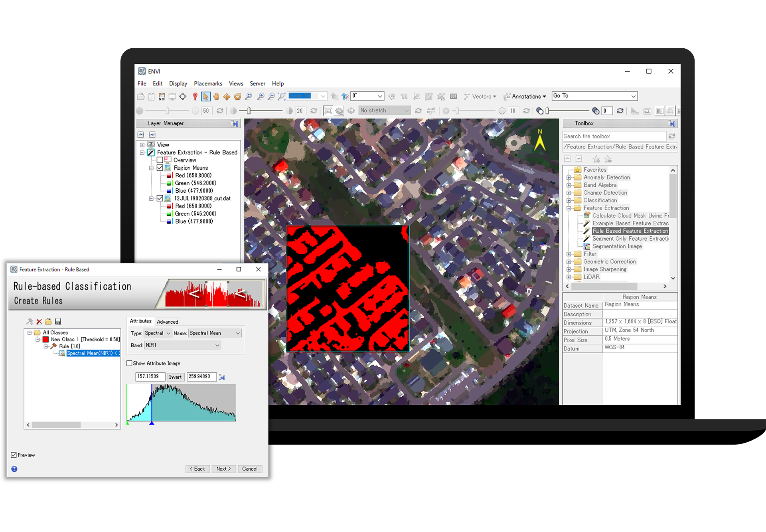This screenshot has width=766, height=532.
Task: Click the red X delete rule icon
Action: [39, 322]
